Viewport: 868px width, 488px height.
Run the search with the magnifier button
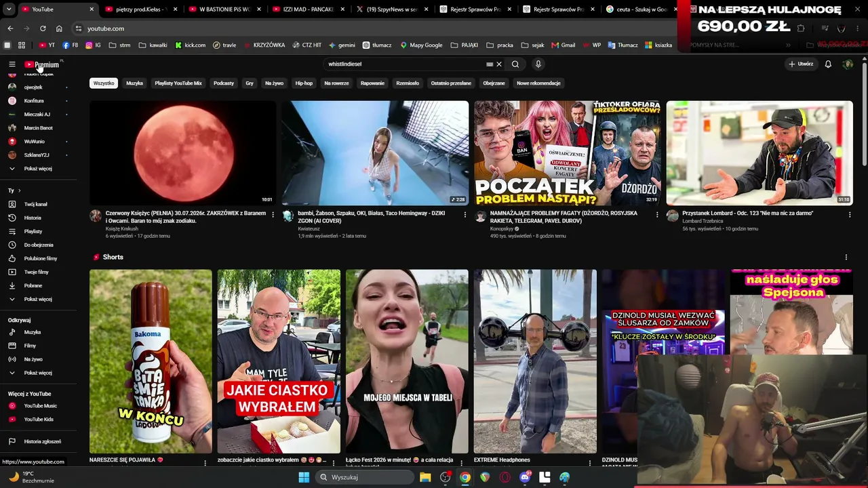coord(515,64)
